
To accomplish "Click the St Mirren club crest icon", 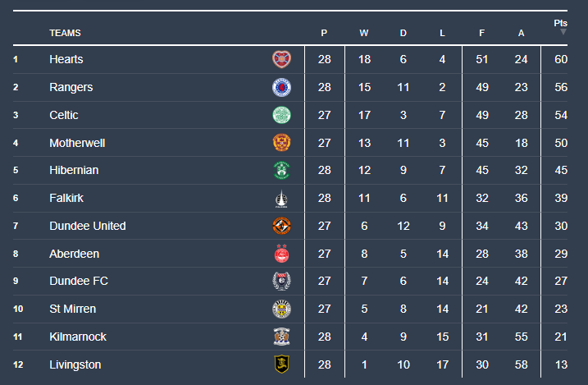I will coord(281,309).
